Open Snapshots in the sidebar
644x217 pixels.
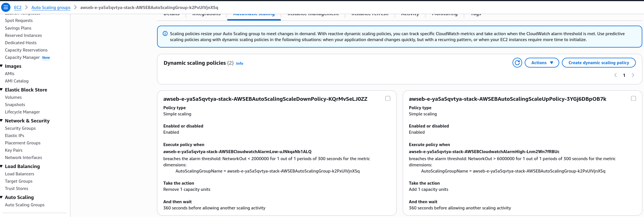click(15, 105)
